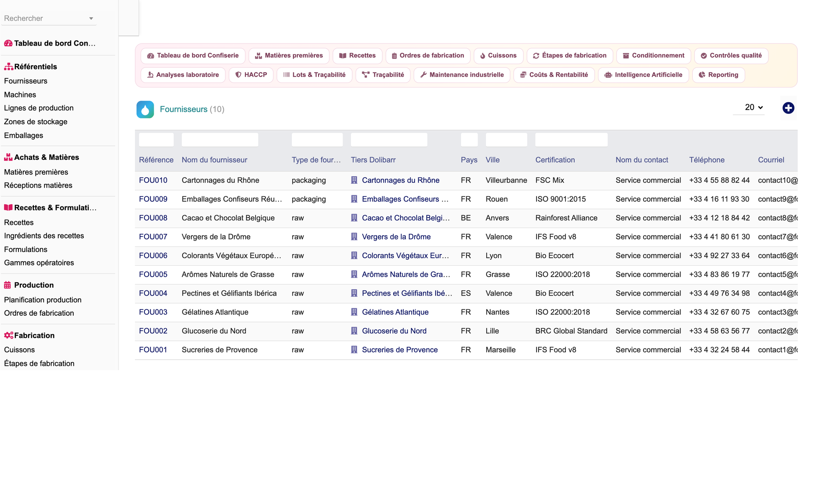The height and width of the screenshot is (504, 815).
Task: Click building icon beside Cartonnages du Rhône
Action: 354,180
